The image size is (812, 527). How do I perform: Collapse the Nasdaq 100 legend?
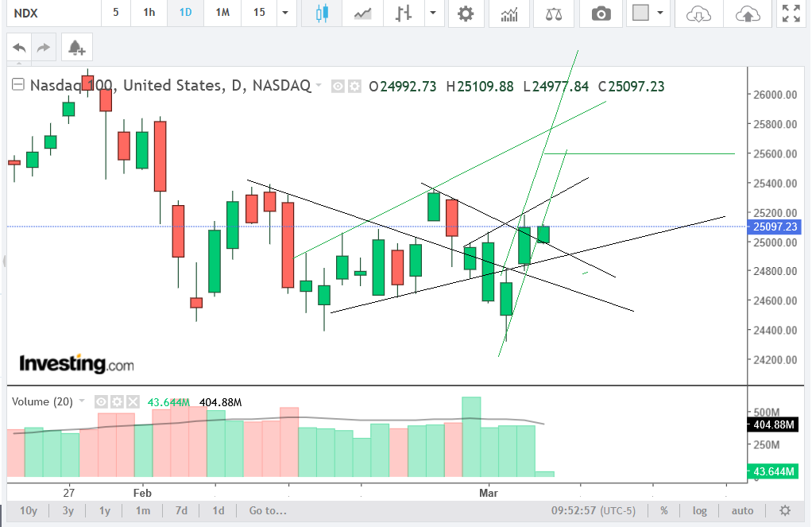tap(17, 86)
